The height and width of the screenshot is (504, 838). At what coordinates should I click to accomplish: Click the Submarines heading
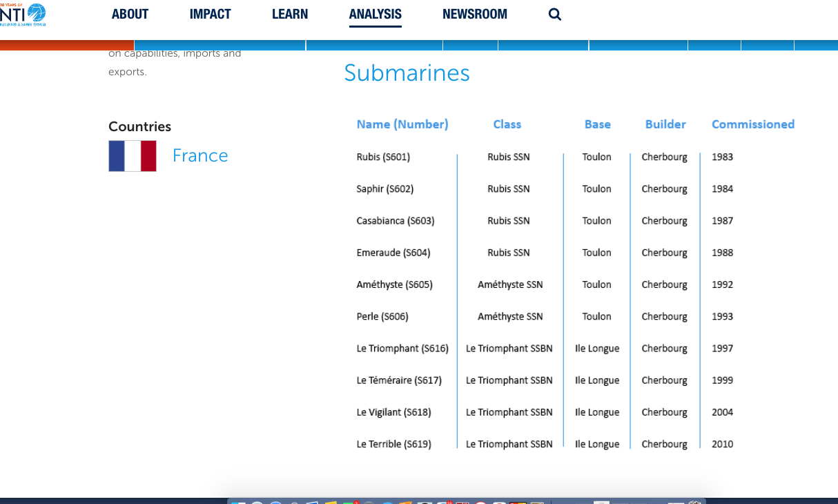click(407, 72)
